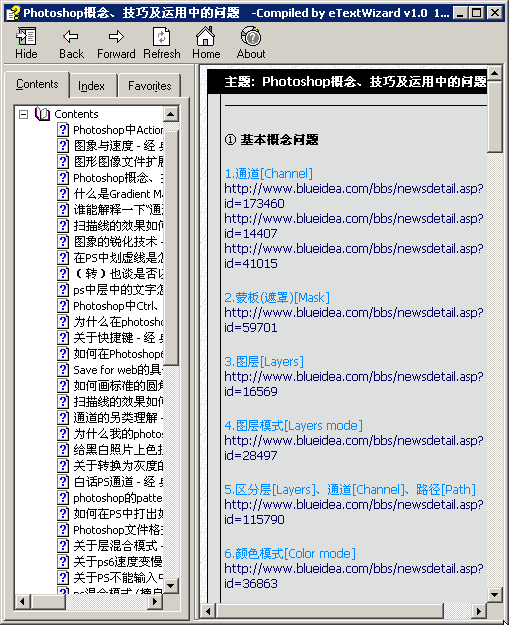This screenshot has width=509, height=625.
Task: Select the 什么是Gradient topic in contents
Action: 118,194
